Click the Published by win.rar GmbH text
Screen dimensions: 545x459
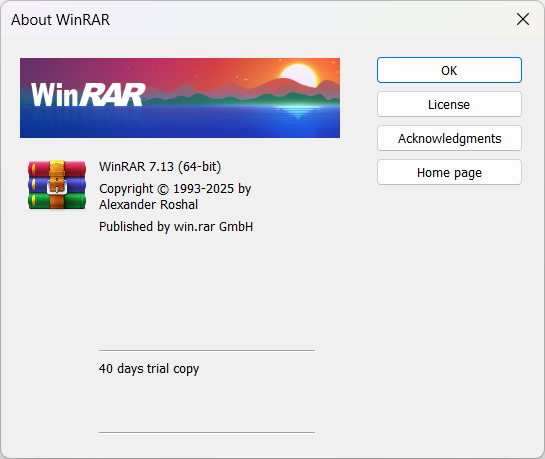[x=176, y=227]
